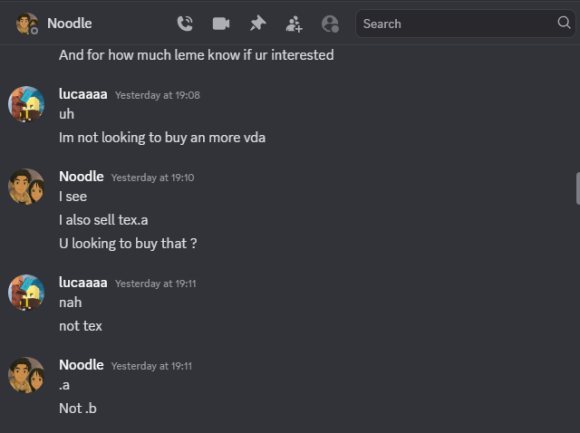This screenshot has height=433, width=580.
Task: Click lucaaaa username at 19:08
Action: click(83, 94)
